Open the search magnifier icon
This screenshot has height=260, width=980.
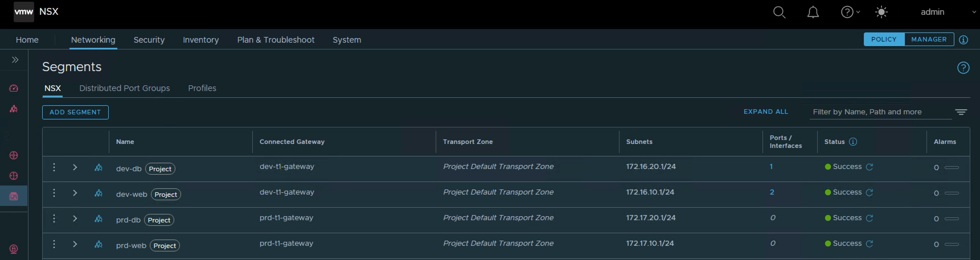pyautogui.click(x=779, y=12)
